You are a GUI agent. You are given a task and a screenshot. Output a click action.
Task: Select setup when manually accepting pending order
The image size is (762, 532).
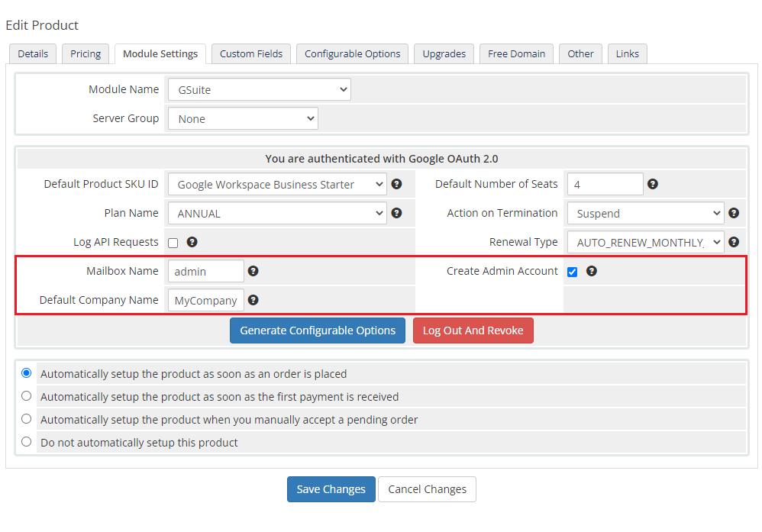tap(26, 419)
